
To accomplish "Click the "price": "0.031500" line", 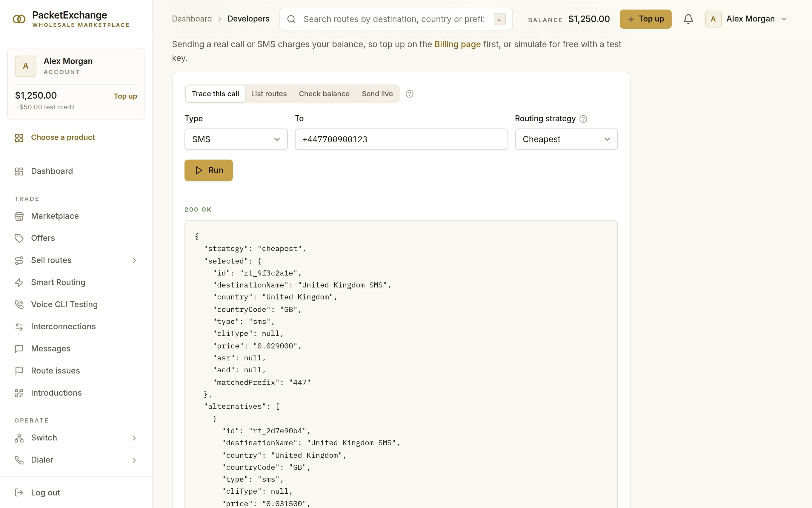I will 266,504.
